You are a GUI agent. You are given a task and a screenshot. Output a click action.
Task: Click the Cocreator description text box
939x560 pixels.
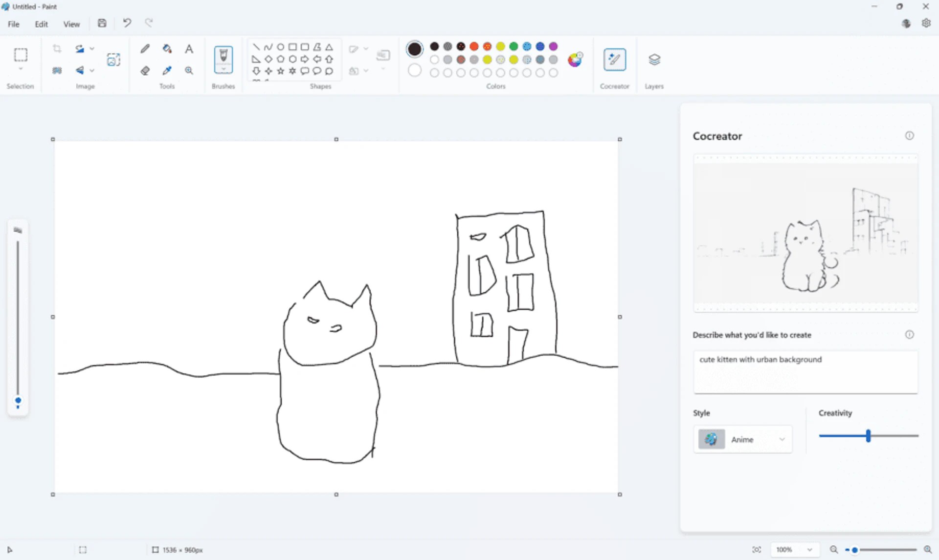click(x=805, y=371)
